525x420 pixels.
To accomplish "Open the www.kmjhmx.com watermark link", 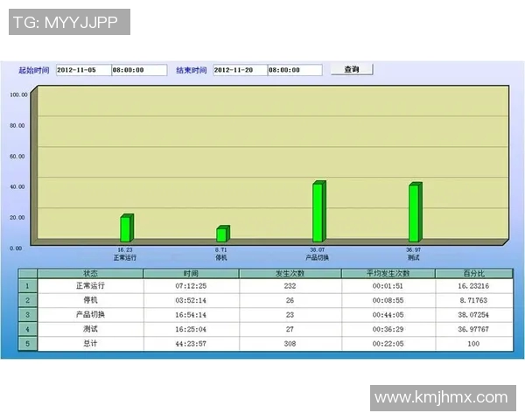I will 441,398.
